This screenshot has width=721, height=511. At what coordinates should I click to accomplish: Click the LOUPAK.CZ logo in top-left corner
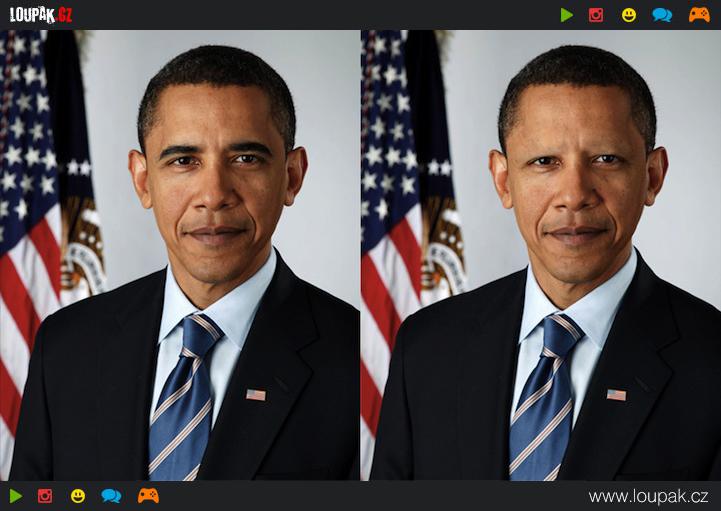point(41,15)
